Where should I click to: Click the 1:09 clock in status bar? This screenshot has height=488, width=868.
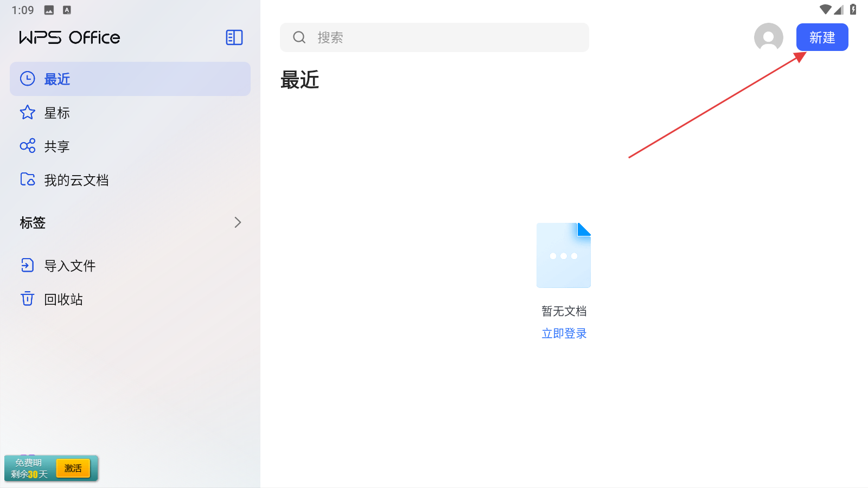23,10
